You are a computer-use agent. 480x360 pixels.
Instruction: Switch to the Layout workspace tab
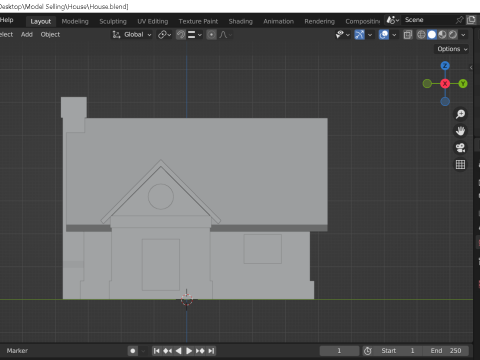(41, 21)
